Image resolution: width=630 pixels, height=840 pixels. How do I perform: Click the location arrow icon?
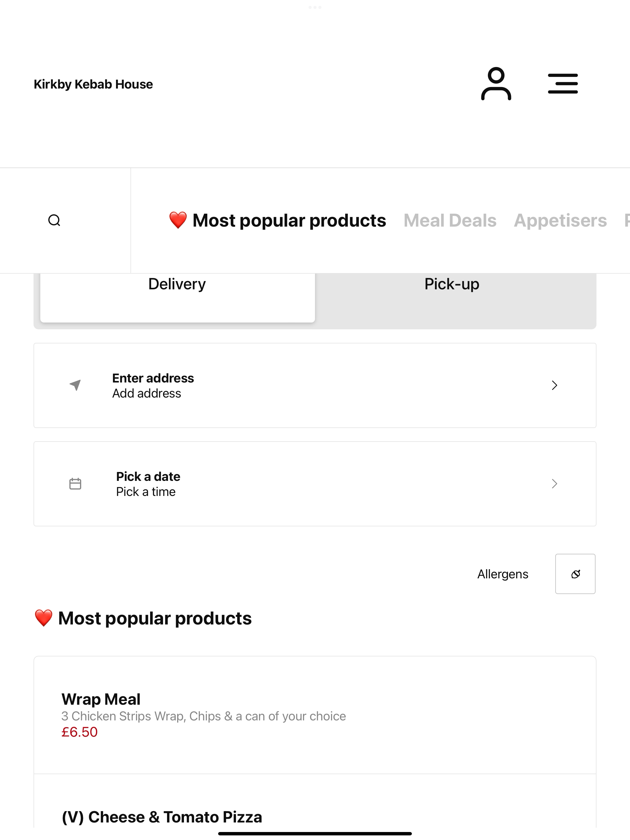pos(75,385)
